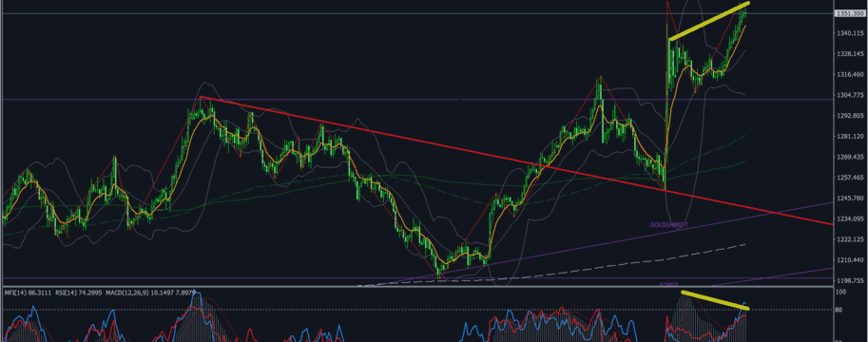The width and height of the screenshot is (868, 342).
Task: Click the 1269.435 price axis value
Action: [849, 157]
